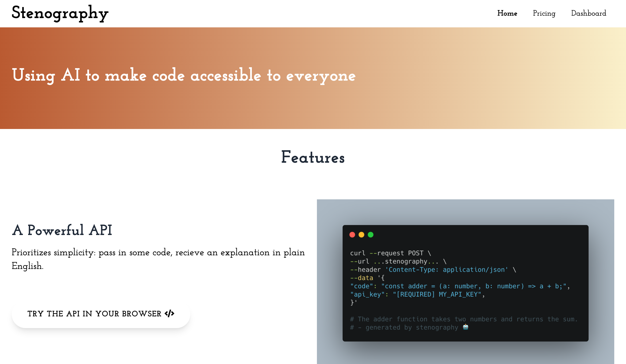Screen dimensions: 626x364
Task: Navigate to the Home menu item
Action: click(507, 13)
